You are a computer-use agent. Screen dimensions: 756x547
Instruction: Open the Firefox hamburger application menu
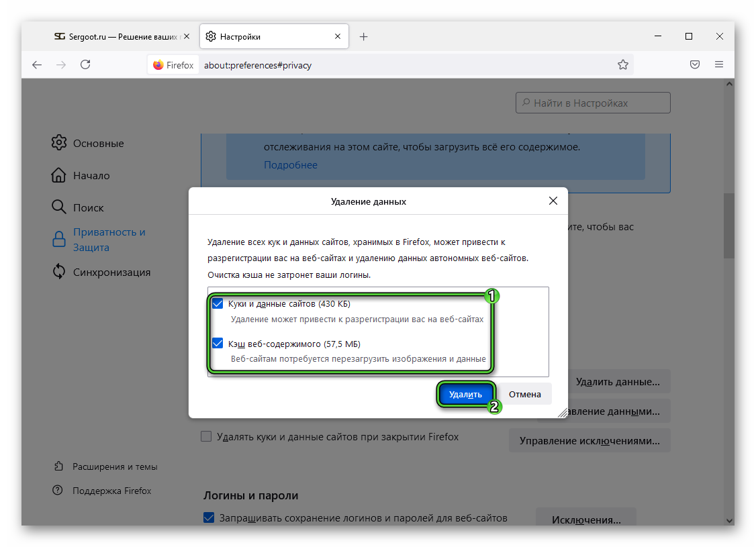tap(719, 65)
